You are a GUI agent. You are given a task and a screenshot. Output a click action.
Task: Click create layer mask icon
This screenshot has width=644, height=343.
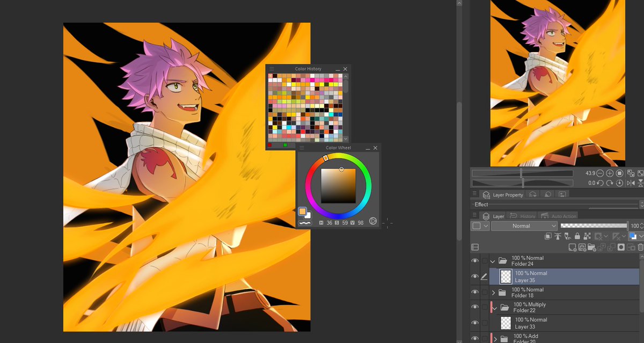[621, 247]
